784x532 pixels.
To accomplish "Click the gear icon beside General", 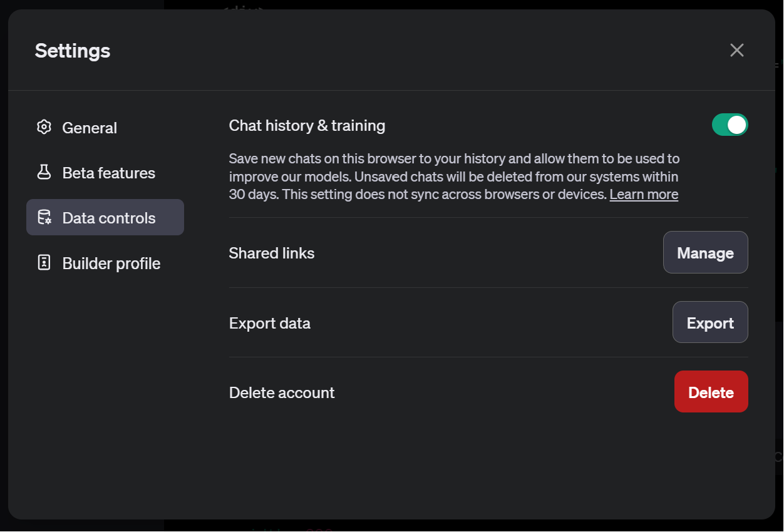I will pyautogui.click(x=44, y=127).
